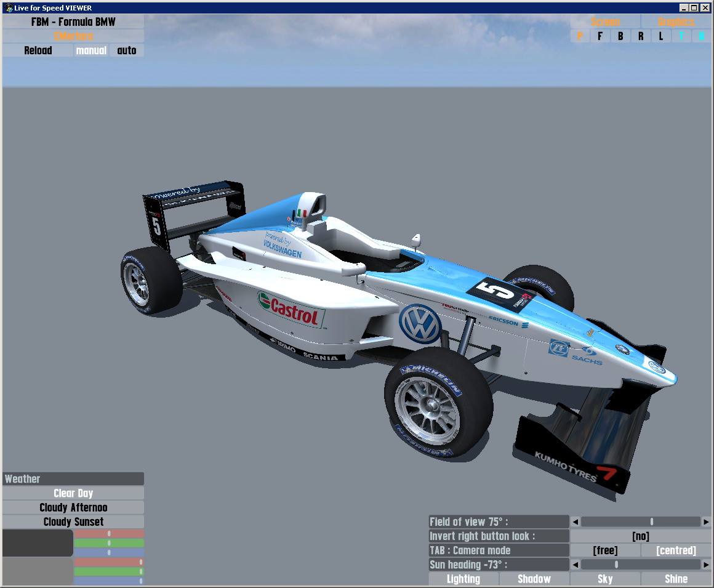
Task: Adjust the upper red color slider
Action: click(109, 533)
